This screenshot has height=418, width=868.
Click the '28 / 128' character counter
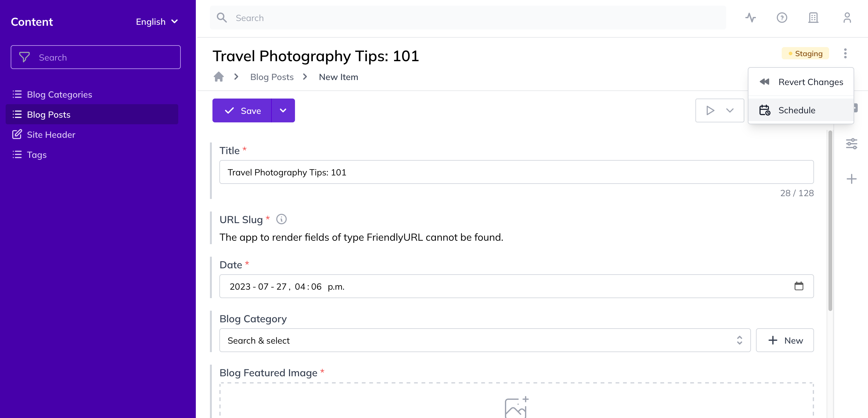(x=796, y=193)
